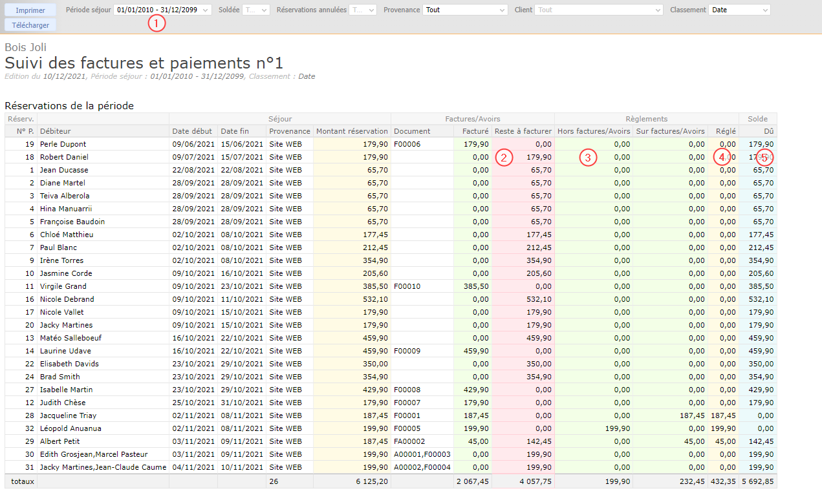822x504 pixels.
Task: Click the red circled number 1 marker
Action: (x=157, y=24)
